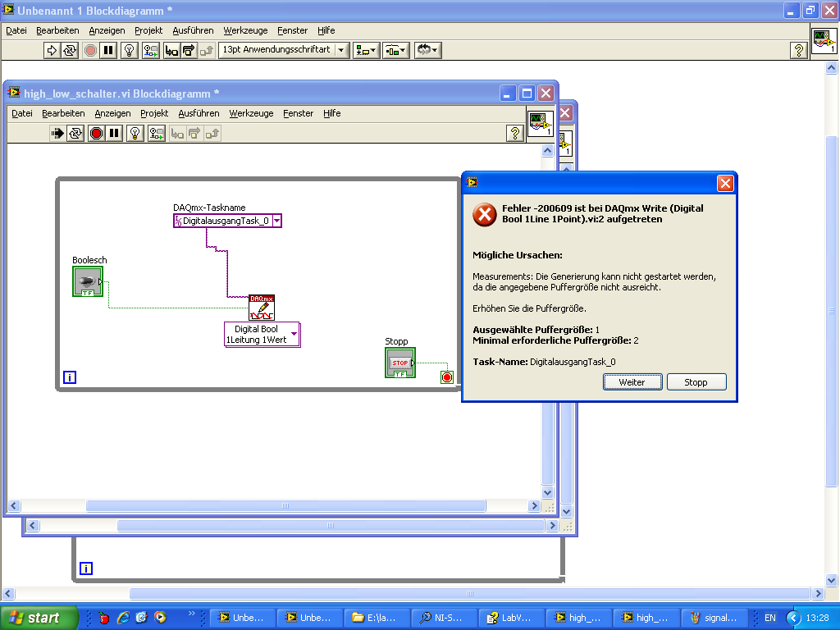Click Step Out icon in Unbenannt 1 toolbar
Viewport: 840px width, 630px height.
click(206, 50)
